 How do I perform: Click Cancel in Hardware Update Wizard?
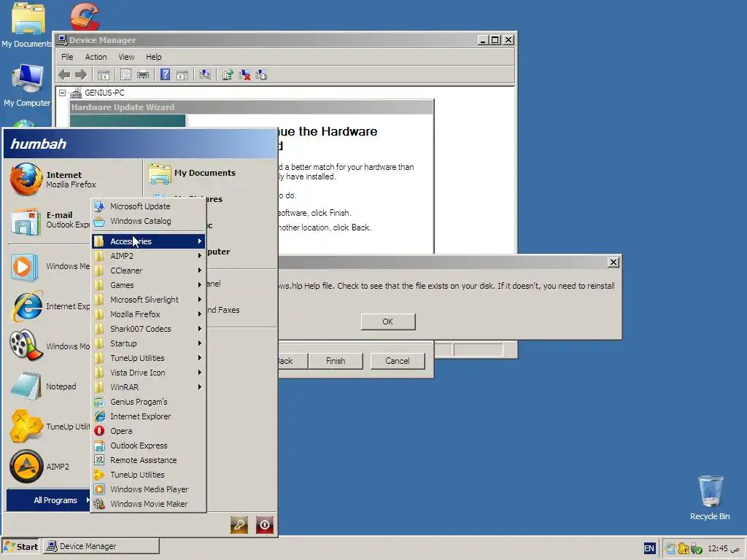pos(398,361)
